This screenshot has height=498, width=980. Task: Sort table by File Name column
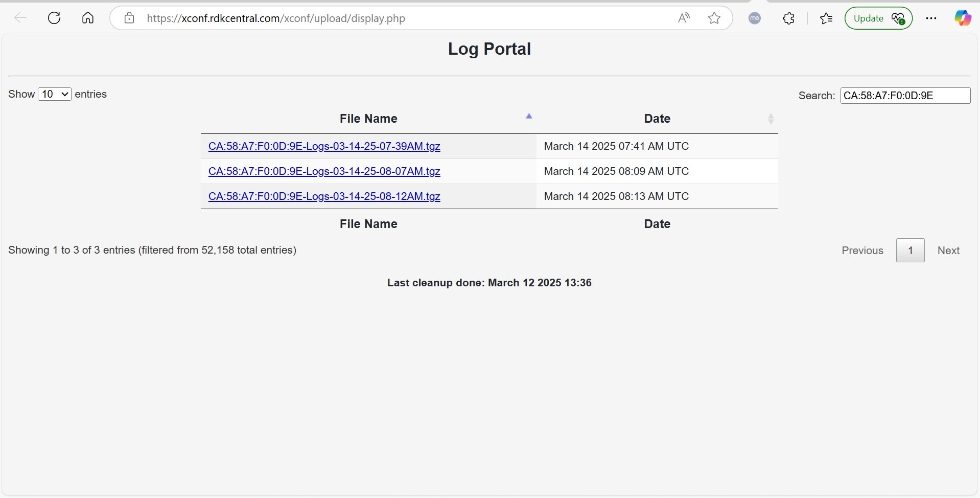(368, 119)
